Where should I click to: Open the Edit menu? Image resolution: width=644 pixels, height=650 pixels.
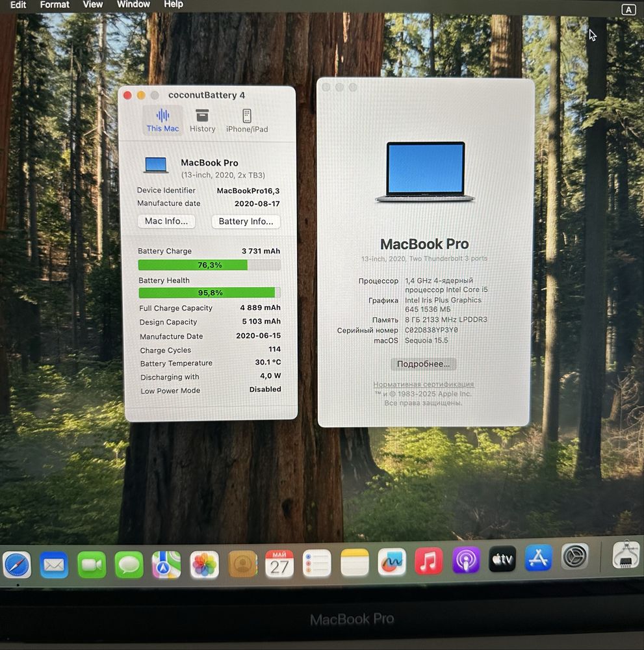(18, 5)
